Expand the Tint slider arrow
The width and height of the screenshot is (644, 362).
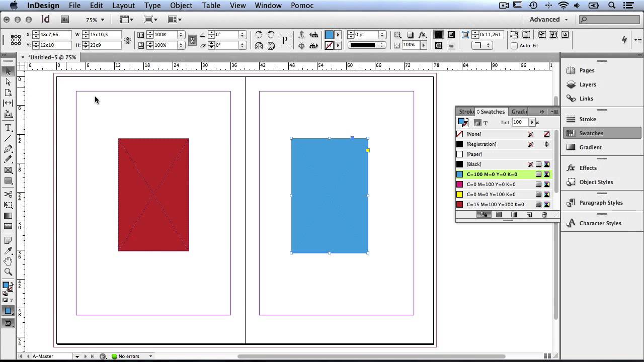[x=532, y=123]
